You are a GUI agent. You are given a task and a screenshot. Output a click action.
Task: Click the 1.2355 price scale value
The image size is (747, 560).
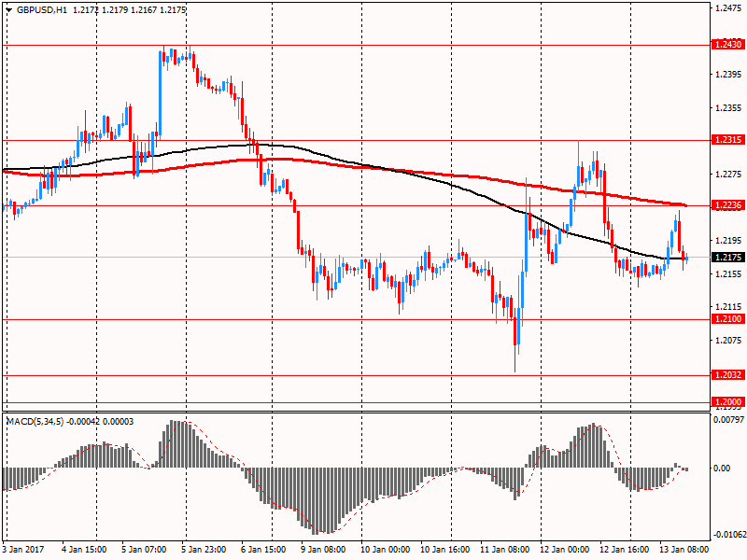click(728, 108)
